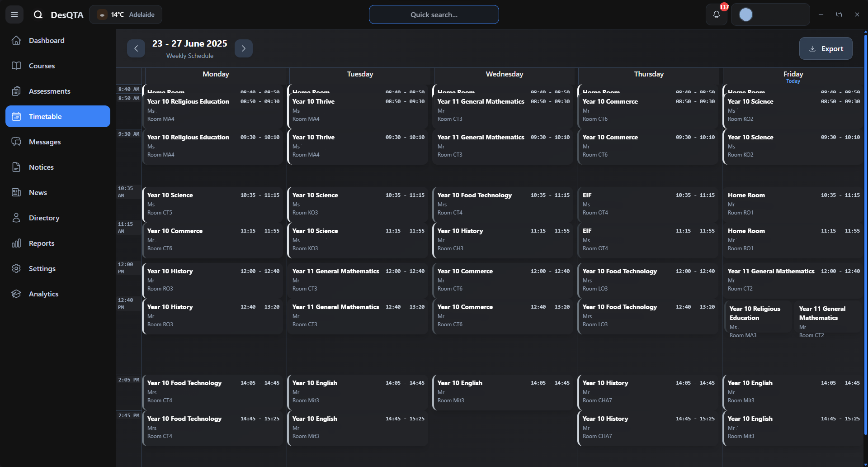The height and width of the screenshot is (467, 868).
Task: Click the Dashboard home icon
Action: tap(16, 40)
